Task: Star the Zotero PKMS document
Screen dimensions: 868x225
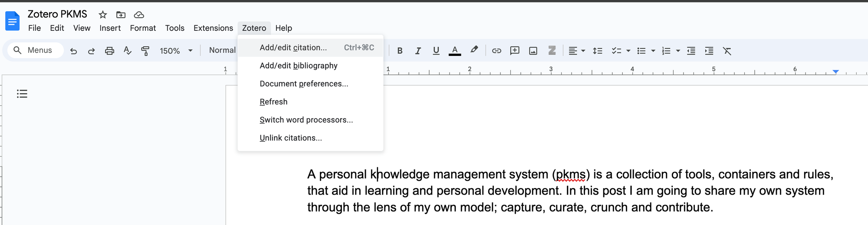Action: tap(103, 15)
